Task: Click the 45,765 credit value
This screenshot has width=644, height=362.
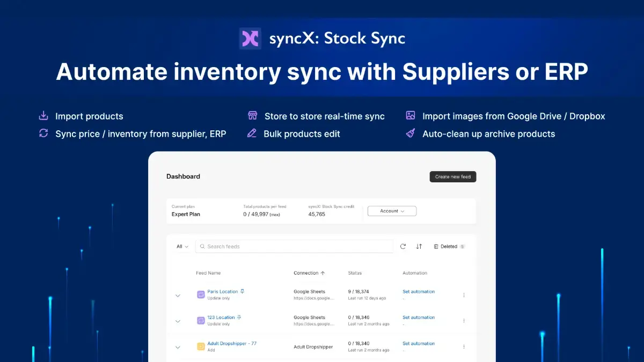Action: (317, 214)
